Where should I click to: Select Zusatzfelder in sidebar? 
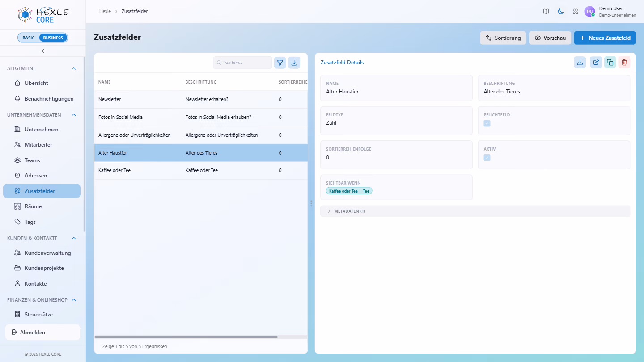42,191
